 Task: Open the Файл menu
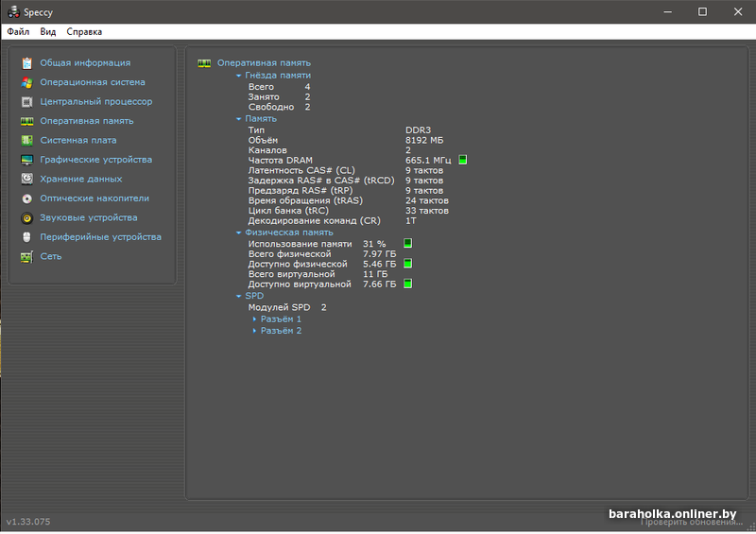(18, 32)
